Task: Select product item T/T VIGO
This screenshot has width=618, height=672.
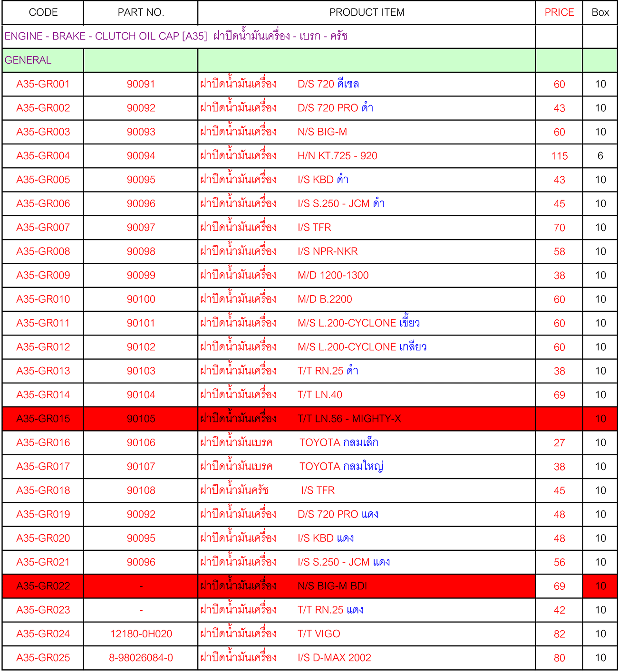Action: click(319, 634)
